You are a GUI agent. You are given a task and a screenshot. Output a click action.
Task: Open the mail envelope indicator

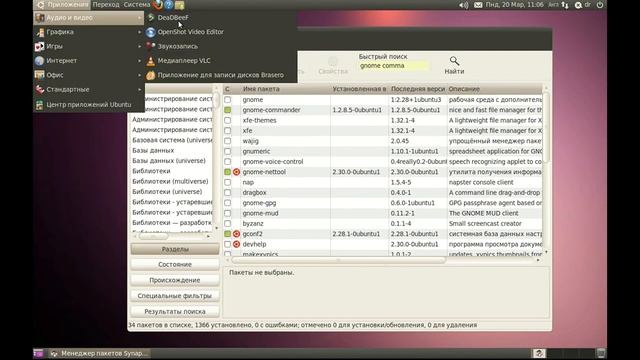tap(478, 5)
